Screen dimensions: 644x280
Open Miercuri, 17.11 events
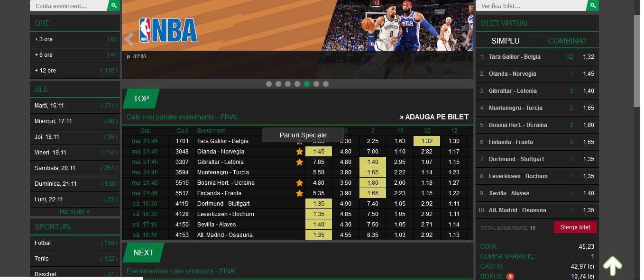[75, 121]
